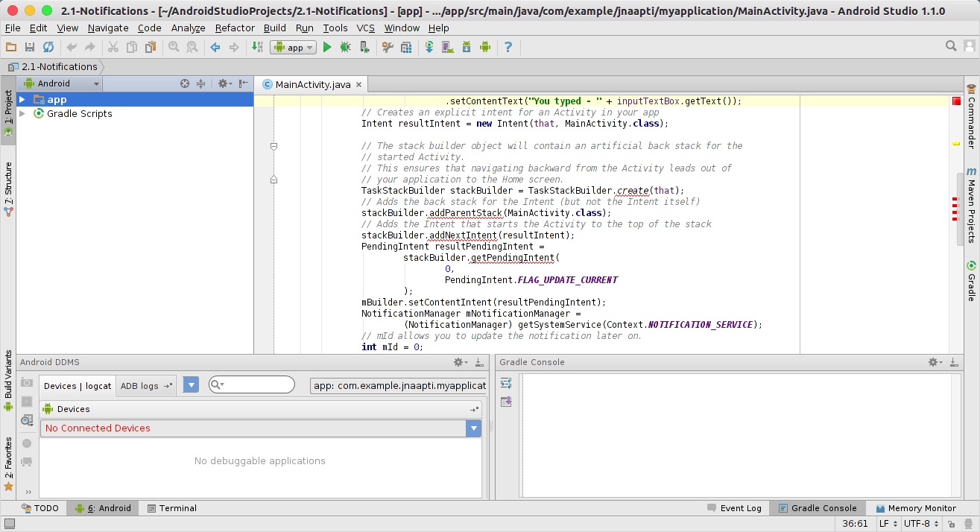The height and width of the screenshot is (532, 980).
Task: Toggle scroll to end in Gradle Console
Action: coord(506,402)
